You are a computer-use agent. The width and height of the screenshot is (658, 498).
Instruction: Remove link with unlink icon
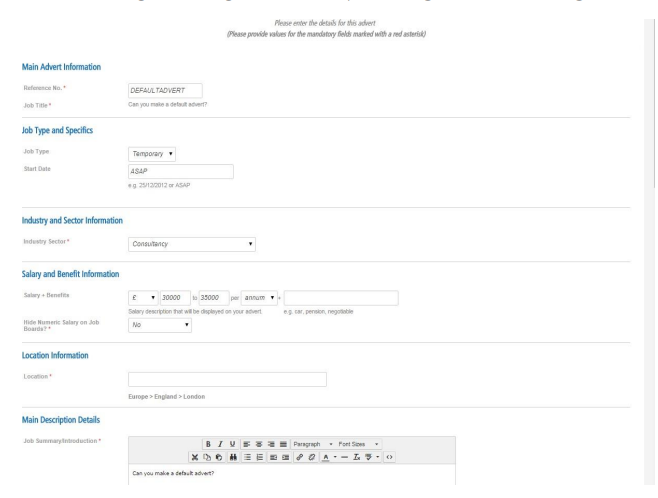pos(312,457)
